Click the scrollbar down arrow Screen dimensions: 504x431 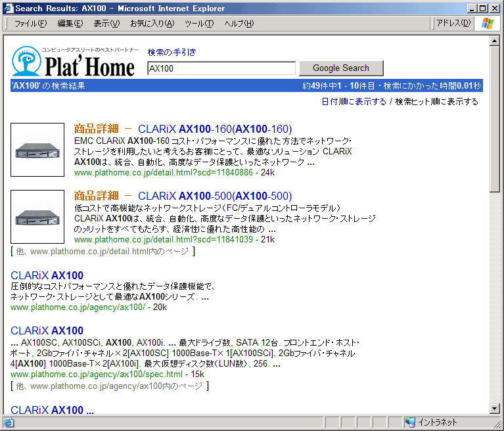494,409
